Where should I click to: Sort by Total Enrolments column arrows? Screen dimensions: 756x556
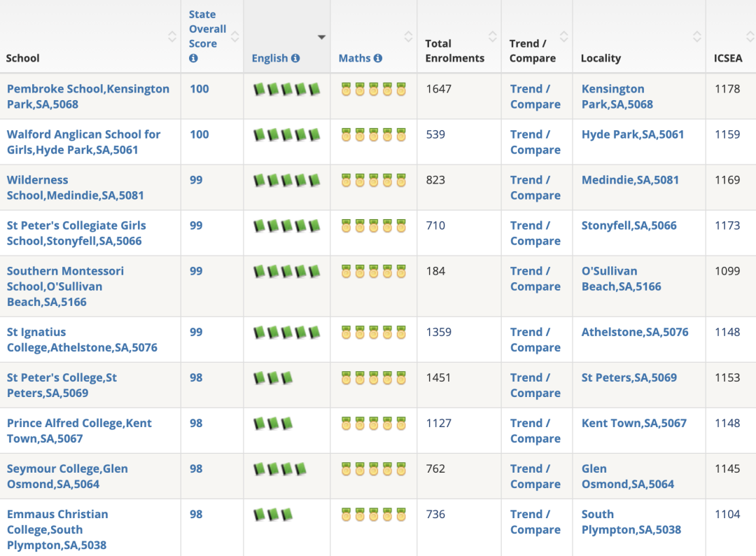pos(493,36)
